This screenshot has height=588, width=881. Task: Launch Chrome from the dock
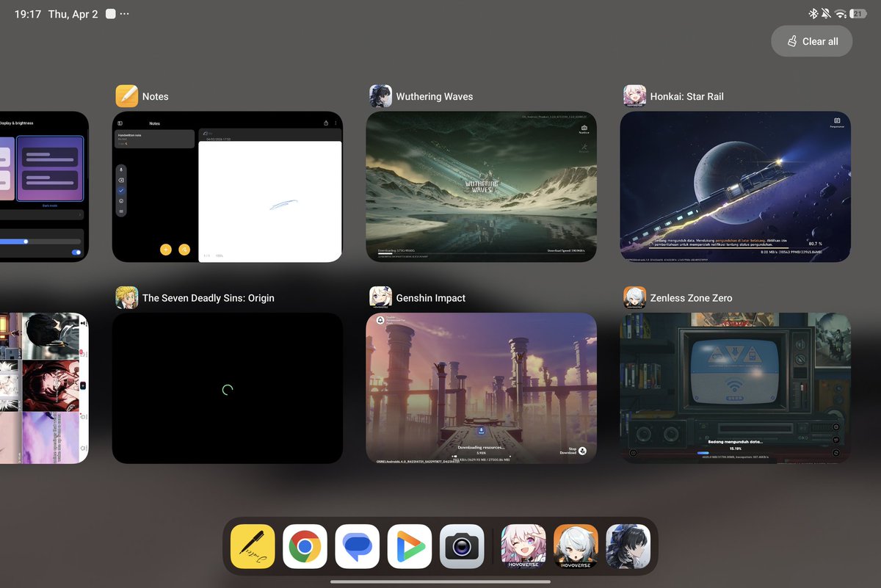tap(305, 546)
